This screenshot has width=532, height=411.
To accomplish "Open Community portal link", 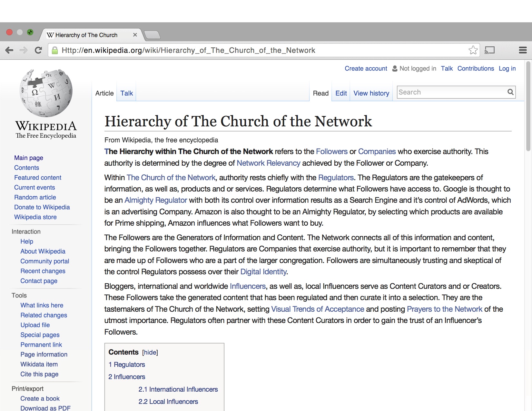I will (x=45, y=261).
